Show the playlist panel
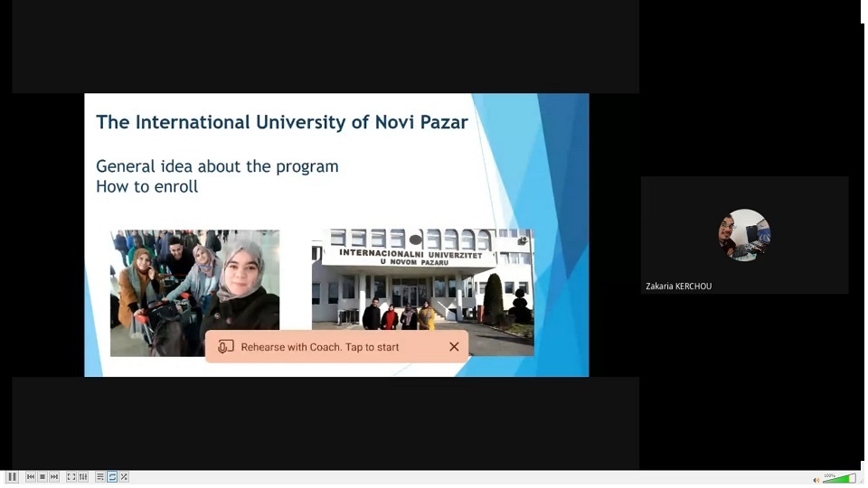 [100, 477]
